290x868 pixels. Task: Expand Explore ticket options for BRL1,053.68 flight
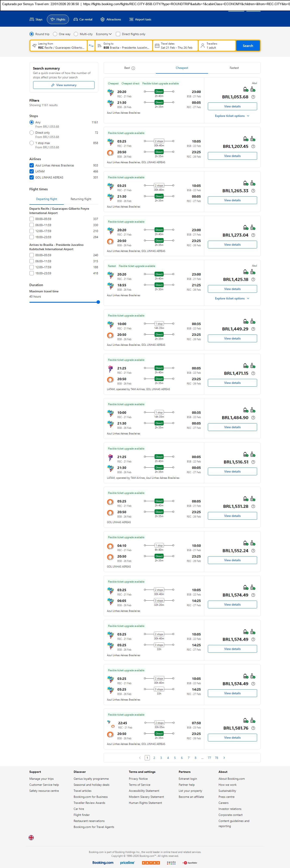(232, 116)
